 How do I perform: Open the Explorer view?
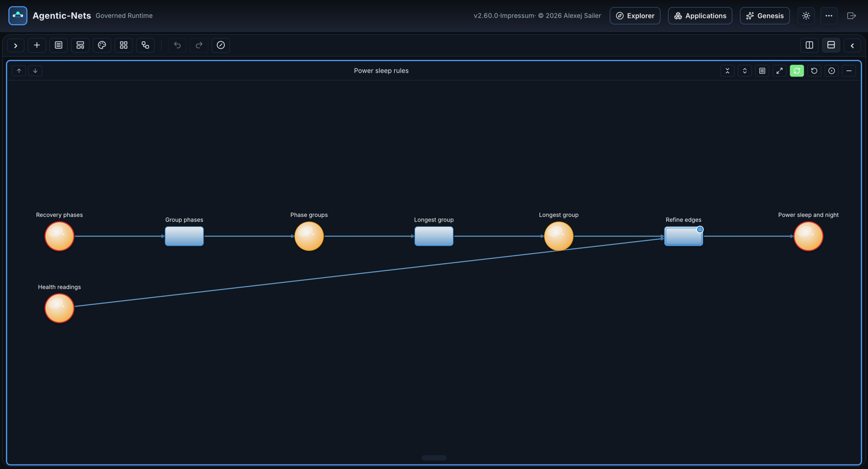click(635, 16)
